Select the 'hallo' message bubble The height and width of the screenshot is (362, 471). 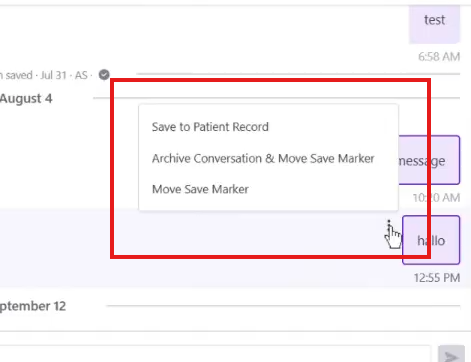[x=431, y=240]
